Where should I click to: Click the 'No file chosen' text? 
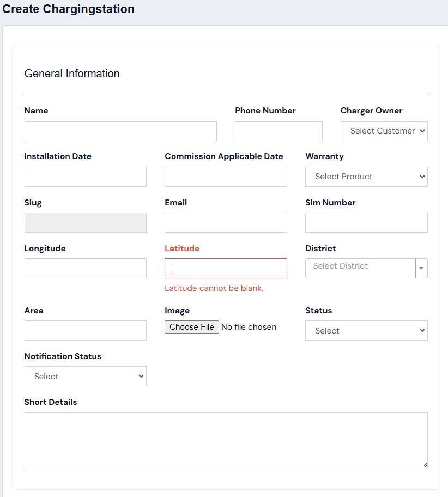(249, 327)
